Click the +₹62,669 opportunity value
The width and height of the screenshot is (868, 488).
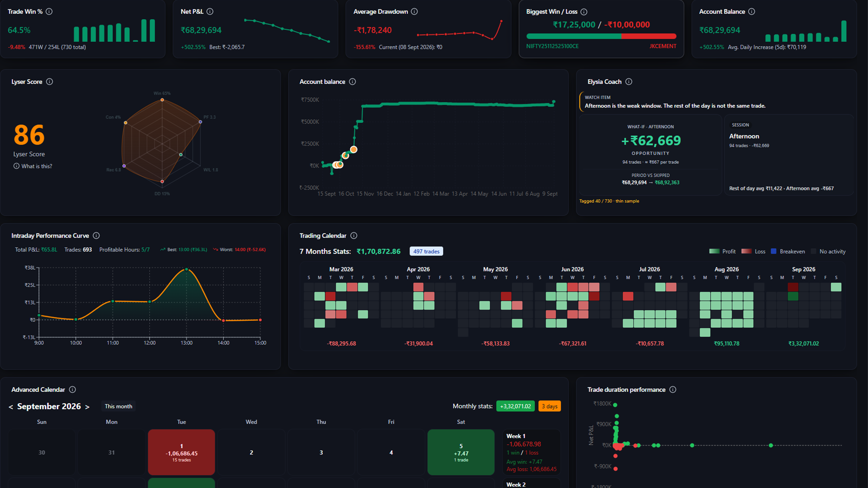650,141
